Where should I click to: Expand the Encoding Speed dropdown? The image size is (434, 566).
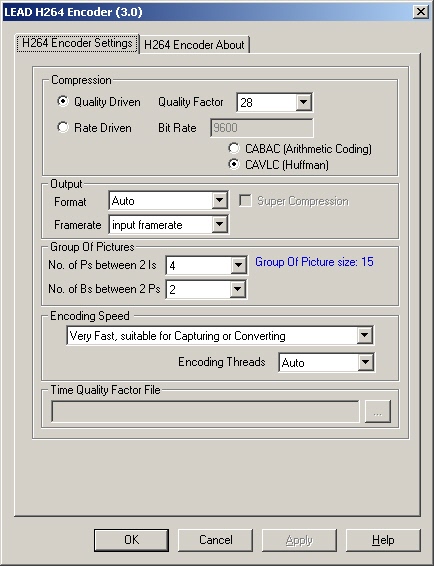(365, 335)
